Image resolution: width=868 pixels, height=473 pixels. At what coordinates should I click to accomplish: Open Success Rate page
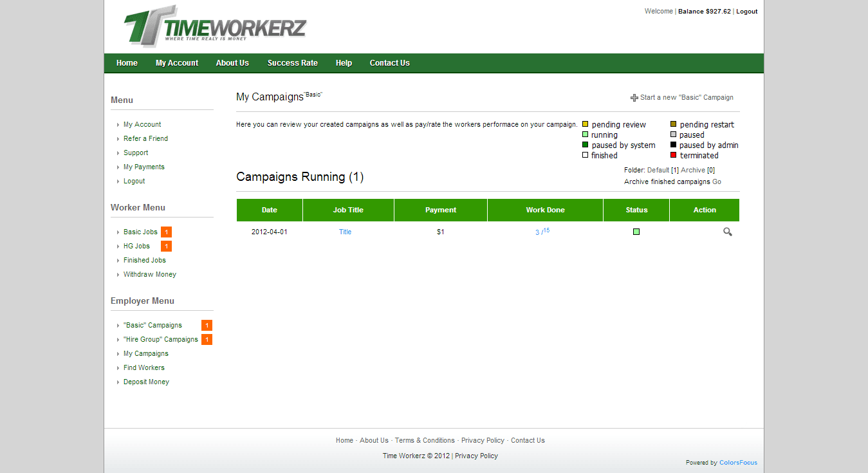(293, 63)
